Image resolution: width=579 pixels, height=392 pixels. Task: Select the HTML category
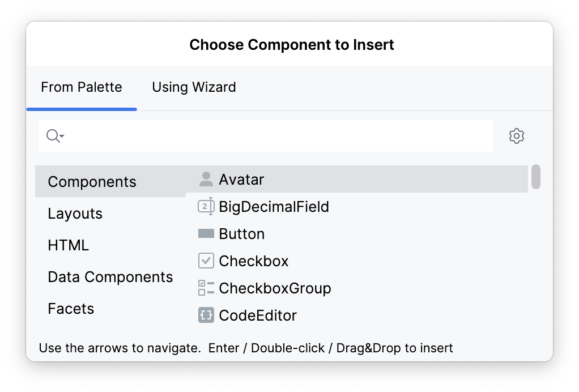click(x=69, y=245)
